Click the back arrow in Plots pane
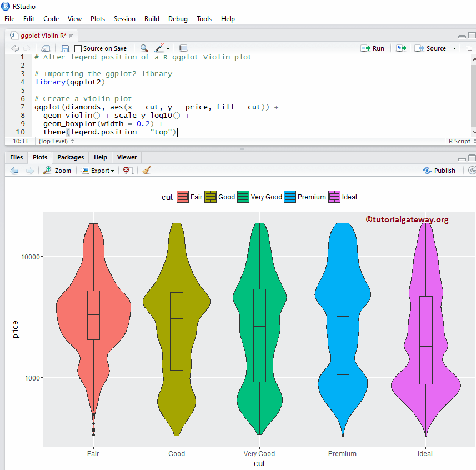This screenshot has height=470, width=476. [x=14, y=170]
